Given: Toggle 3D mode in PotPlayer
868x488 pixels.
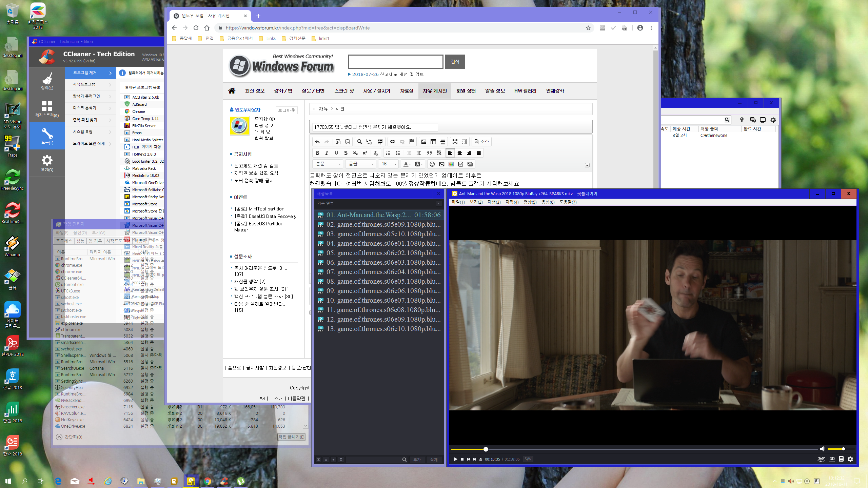Looking at the screenshot, I should click(x=832, y=459).
